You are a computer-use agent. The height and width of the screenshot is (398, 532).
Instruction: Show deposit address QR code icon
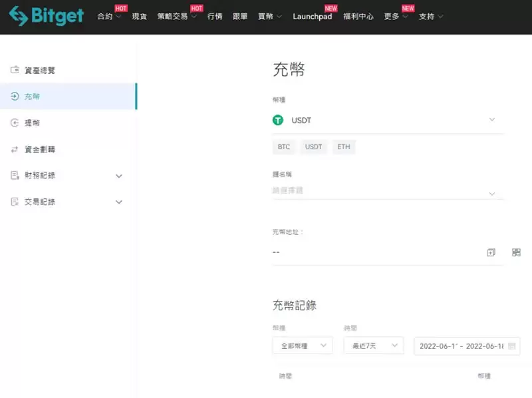[516, 252]
